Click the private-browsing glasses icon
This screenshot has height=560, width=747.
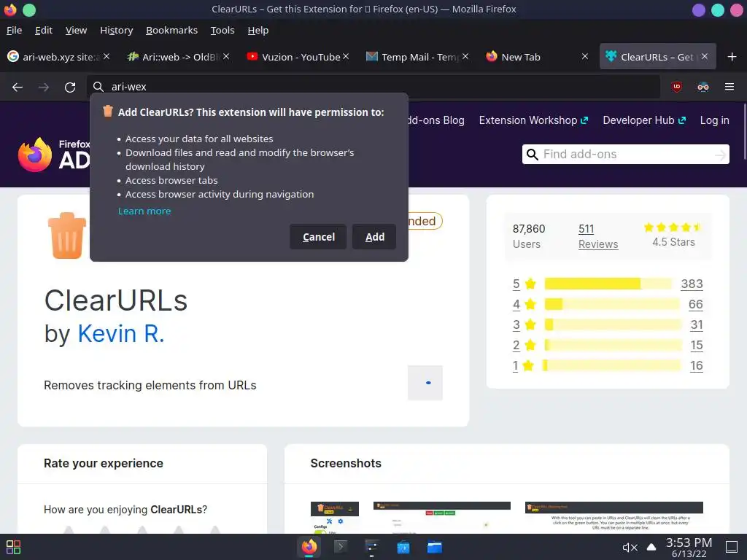[x=703, y=87]
